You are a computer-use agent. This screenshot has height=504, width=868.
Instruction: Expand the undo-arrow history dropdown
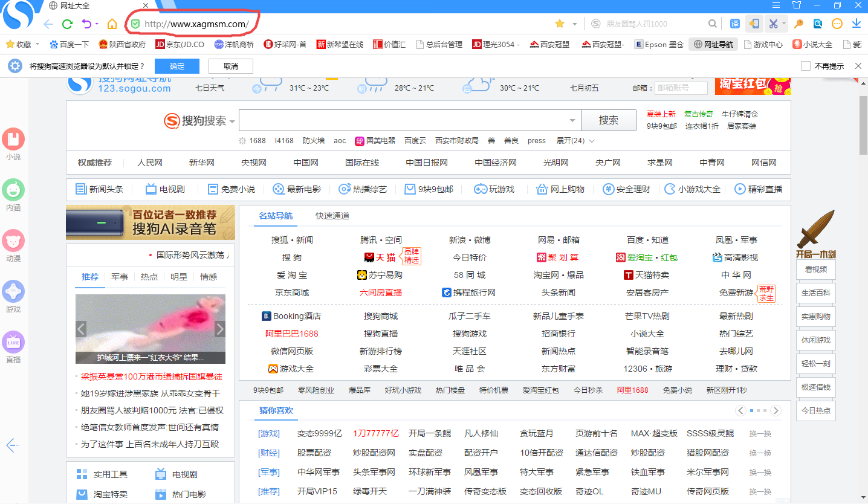(x=97, y=24)
